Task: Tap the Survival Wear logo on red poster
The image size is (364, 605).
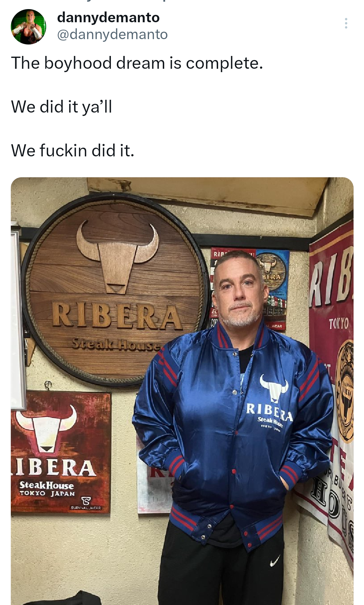Action: pyautogui.click(x=86, y=503)
